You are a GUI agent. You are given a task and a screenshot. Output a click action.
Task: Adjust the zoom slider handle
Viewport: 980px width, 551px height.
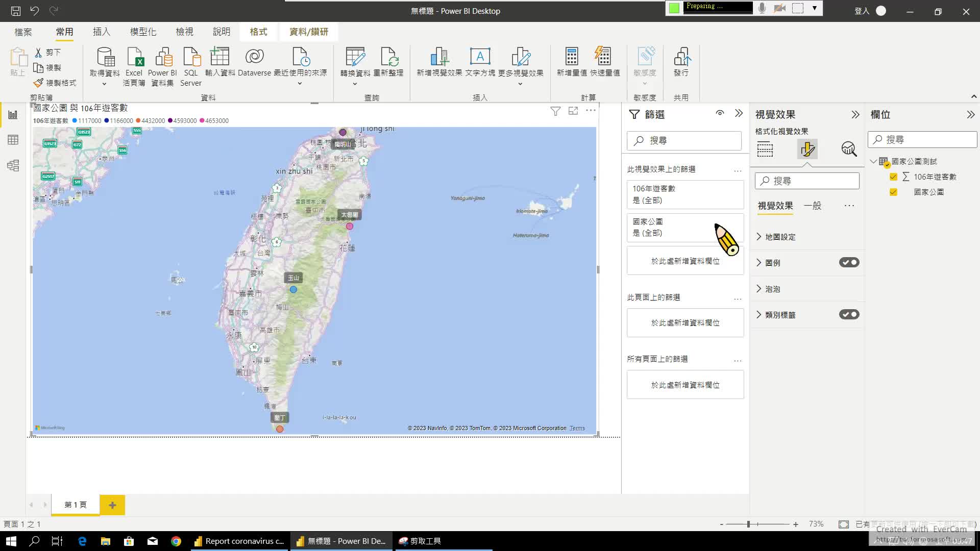(748, 524)
